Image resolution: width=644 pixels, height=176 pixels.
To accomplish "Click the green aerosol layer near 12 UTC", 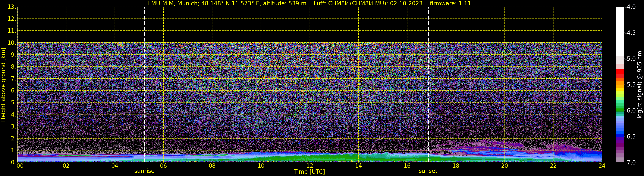I will 310,158.
